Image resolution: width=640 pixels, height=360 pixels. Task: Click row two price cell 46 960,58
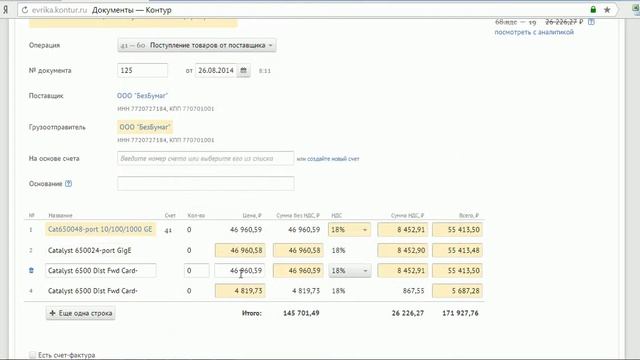click(240, 251)
